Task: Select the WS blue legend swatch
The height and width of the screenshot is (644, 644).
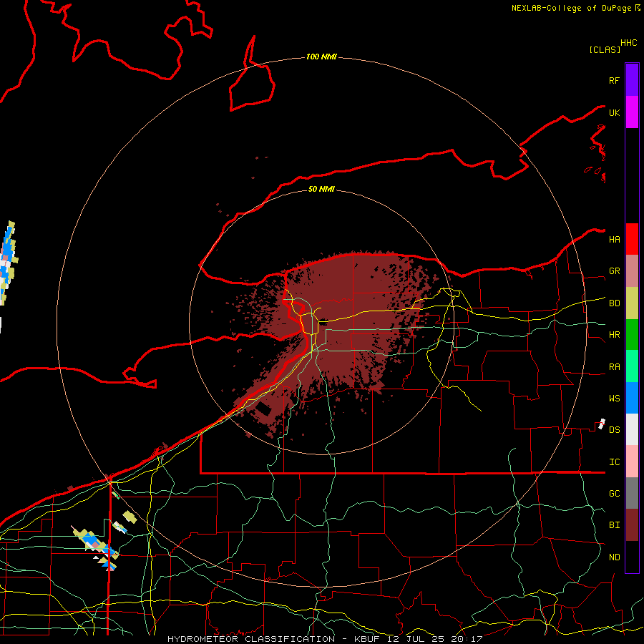Action: (632, 398)
